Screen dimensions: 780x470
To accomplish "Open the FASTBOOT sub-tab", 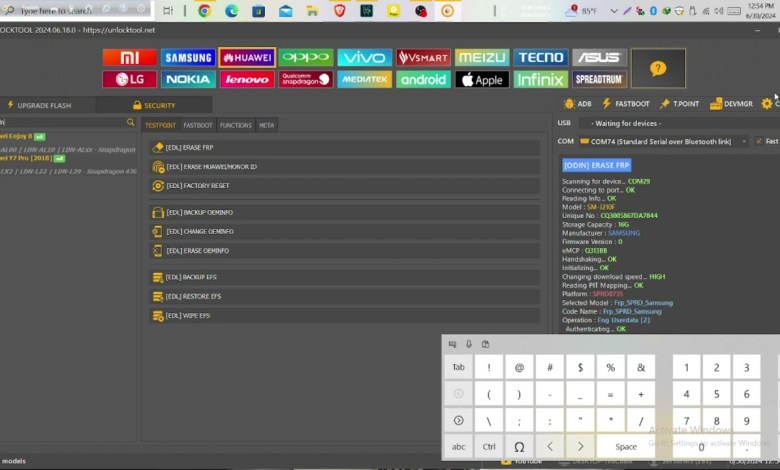I will click(197, 125).
